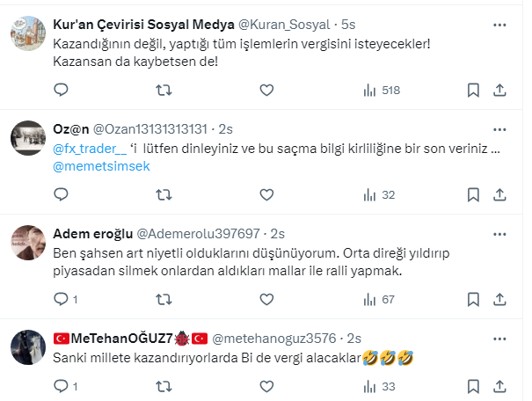Open MeTehanOĞUZ7 profile avatar
Screen dimensions: 532x401
[28, 346]
